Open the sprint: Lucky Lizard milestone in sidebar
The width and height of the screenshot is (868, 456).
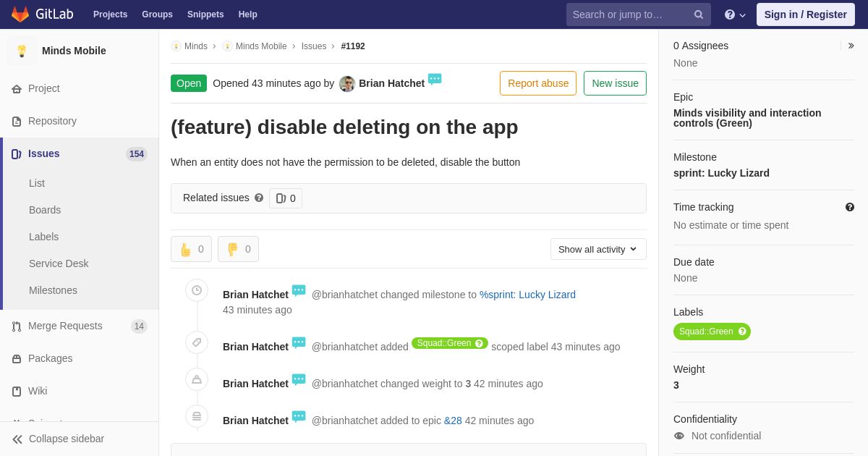(721, 173)
